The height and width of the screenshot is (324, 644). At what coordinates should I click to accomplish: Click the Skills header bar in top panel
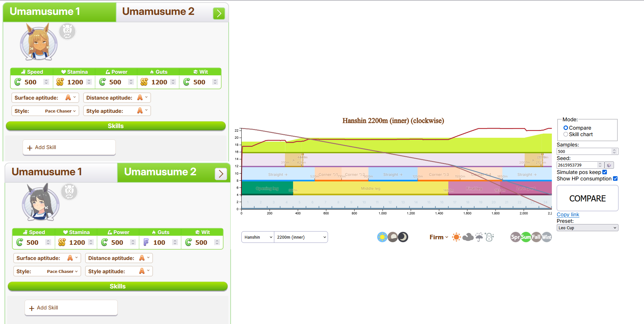tap(116, 126)
